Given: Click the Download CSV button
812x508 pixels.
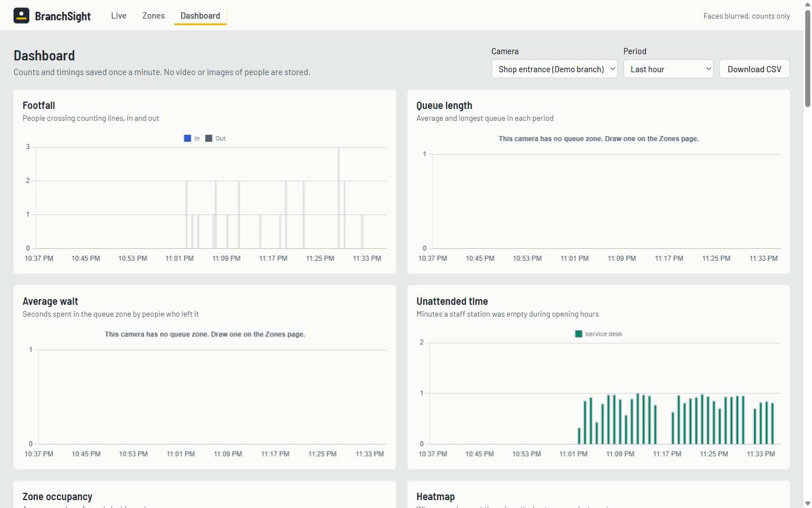Looking at the screenshot, I should click(x=754, y=69).
